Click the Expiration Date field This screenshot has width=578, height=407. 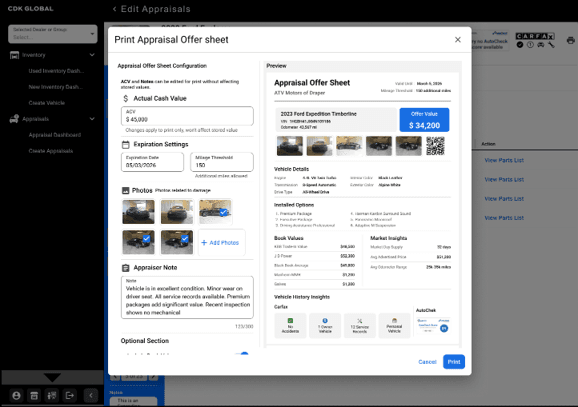point(152,162)
